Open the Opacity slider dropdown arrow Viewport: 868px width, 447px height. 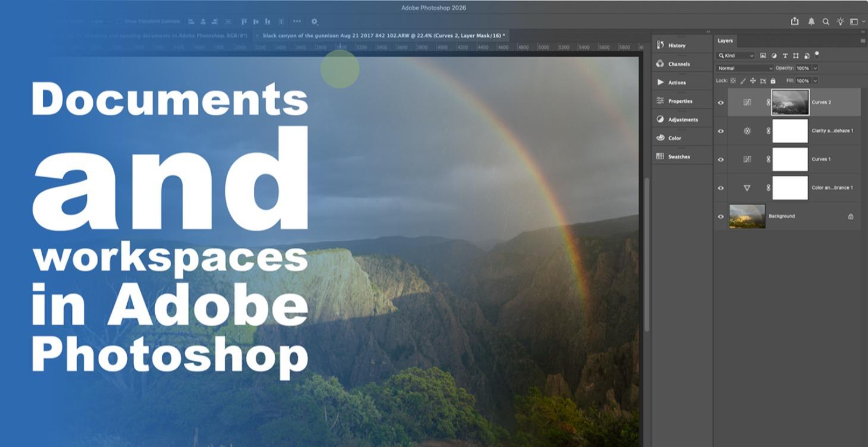point(815,68)
